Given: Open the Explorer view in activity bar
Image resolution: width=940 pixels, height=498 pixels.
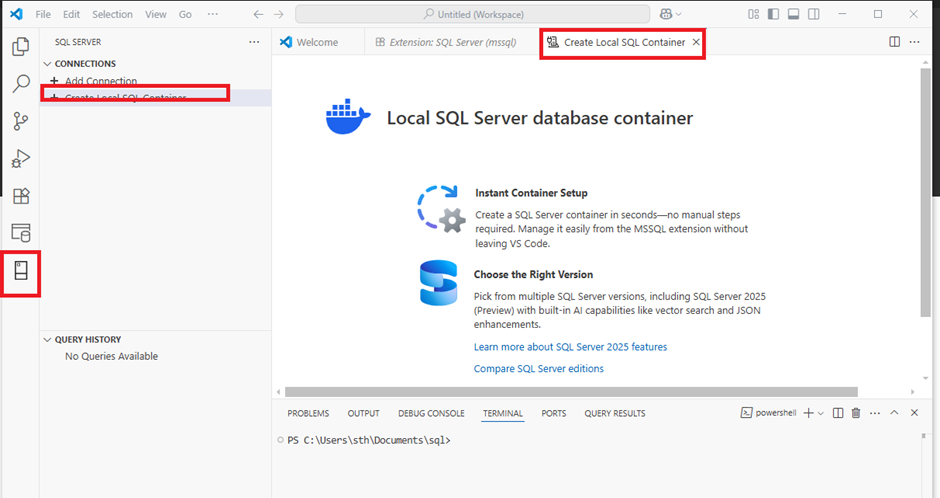Looking at the screenshot, I should [21, 46].
